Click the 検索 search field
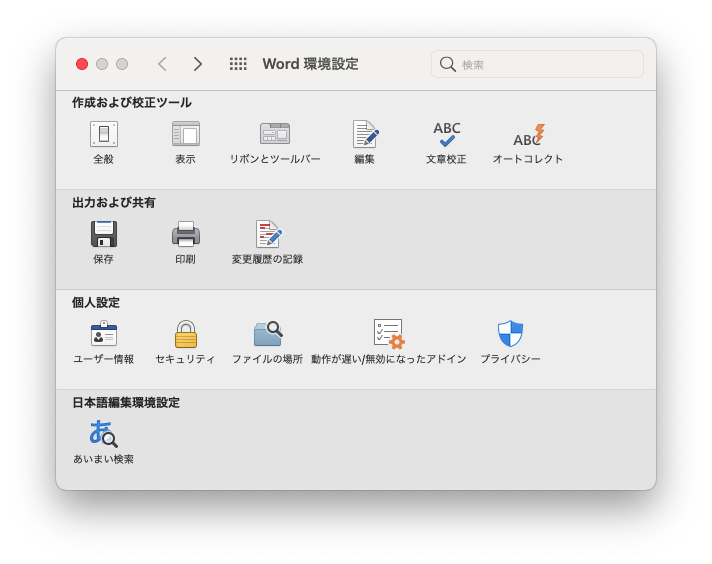The image size is (712, 564). click(537, 64)
